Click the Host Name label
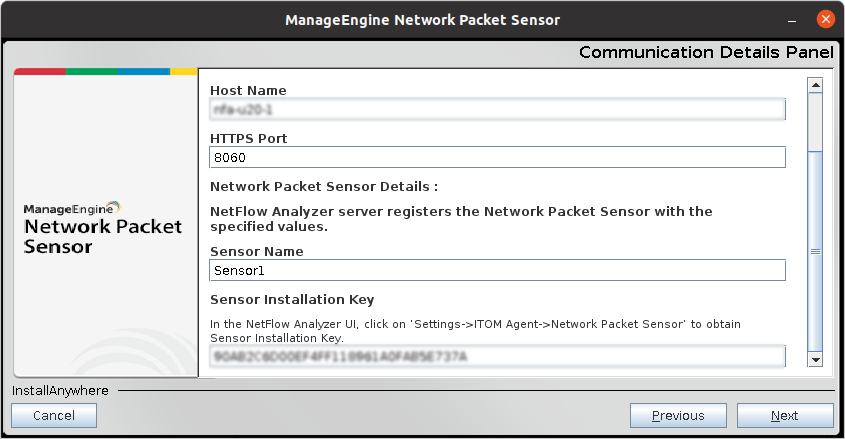Image resolution: width=845 pixels, height=439 pixels. coord(248,91)
